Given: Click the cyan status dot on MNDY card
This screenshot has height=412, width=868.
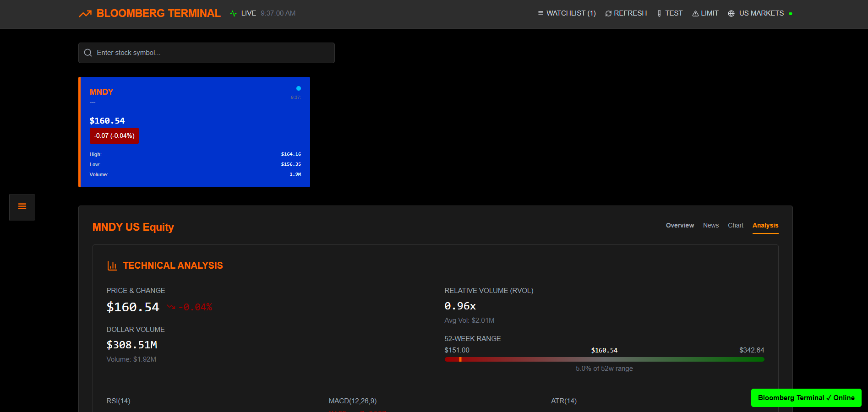Looking at the screenshot, I should pos(299,88).
